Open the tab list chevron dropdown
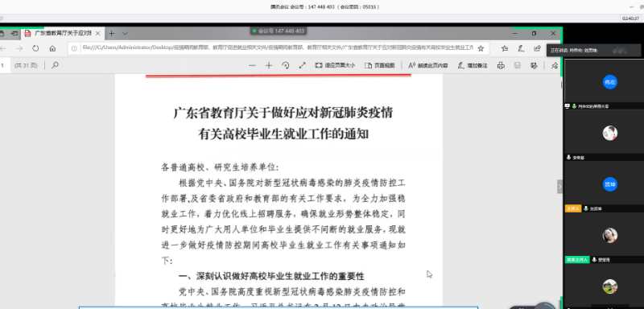The image size is (644, 309). pyautogui.click(x=126, y=33)
